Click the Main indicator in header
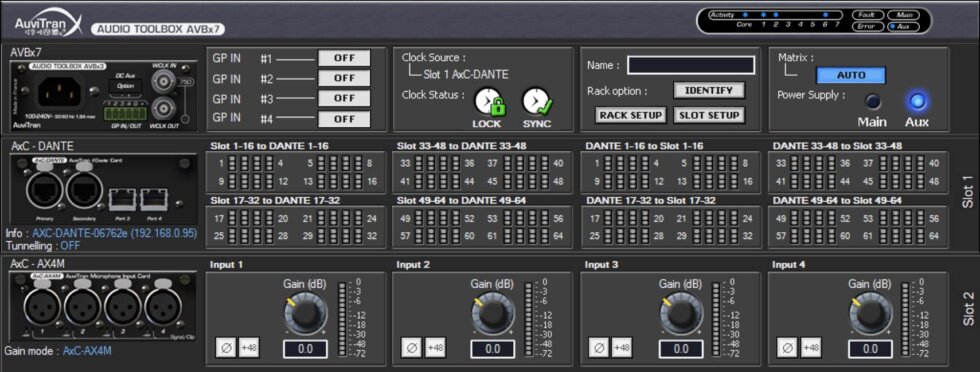 (903, 15)
